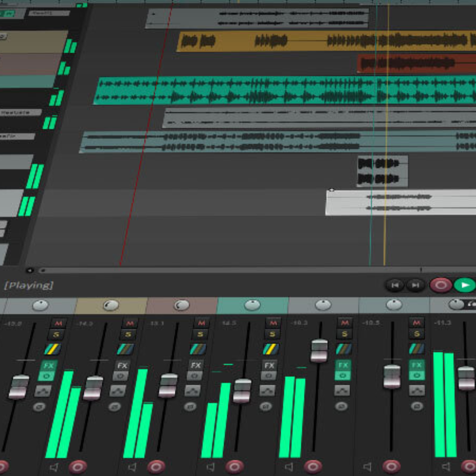
Task: Click speaker monitor icon below the tan channel
Action: 132,467
